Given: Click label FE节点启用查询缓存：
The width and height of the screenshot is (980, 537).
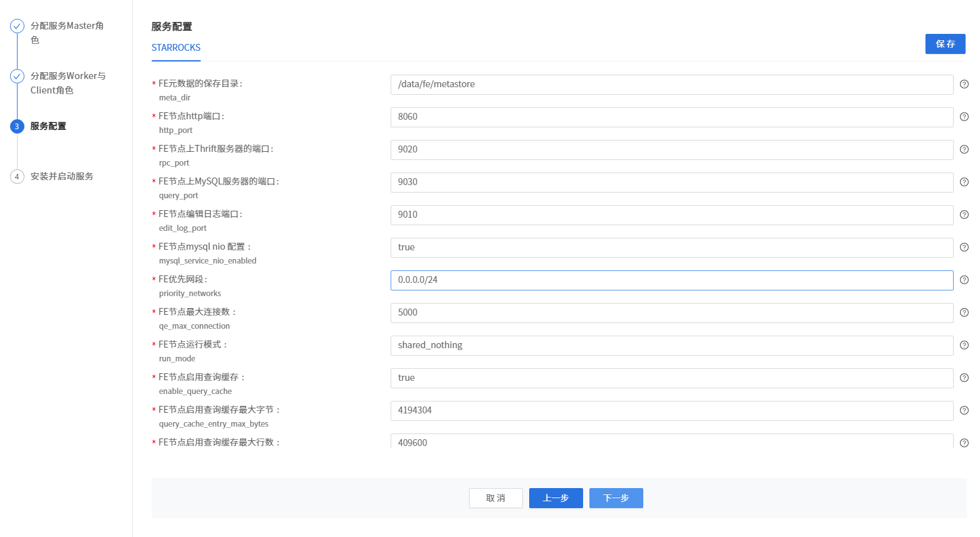Looking at the screenshot, I should [201, 377].
